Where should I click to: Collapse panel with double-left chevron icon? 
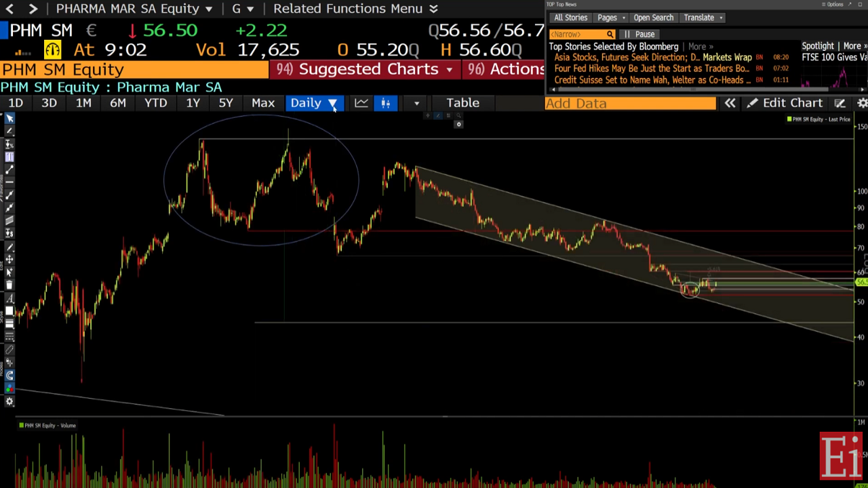730,103
